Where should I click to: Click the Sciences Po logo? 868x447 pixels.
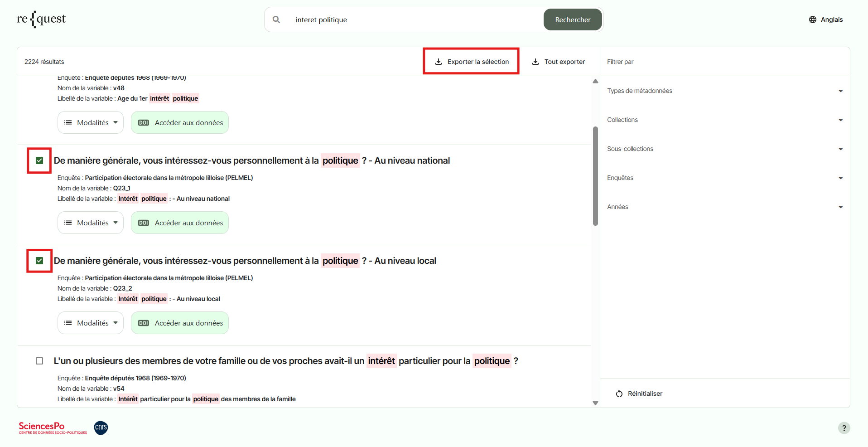click(x=53, y=428)
